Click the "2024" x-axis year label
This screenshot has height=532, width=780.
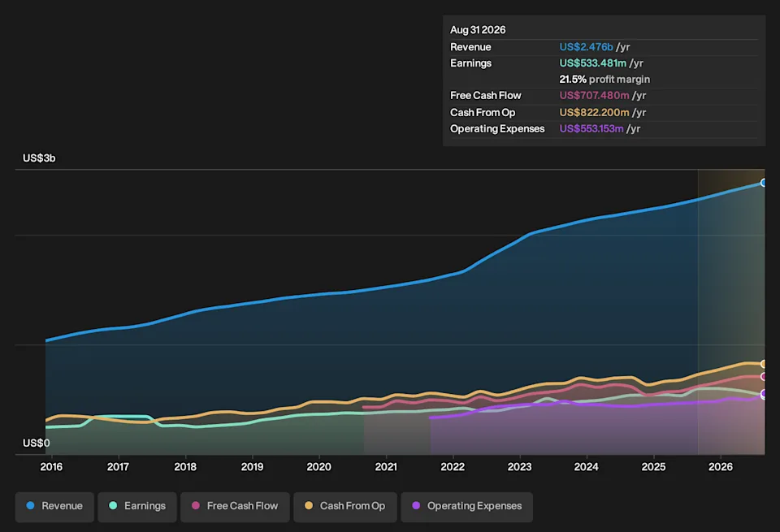[587, 467]
